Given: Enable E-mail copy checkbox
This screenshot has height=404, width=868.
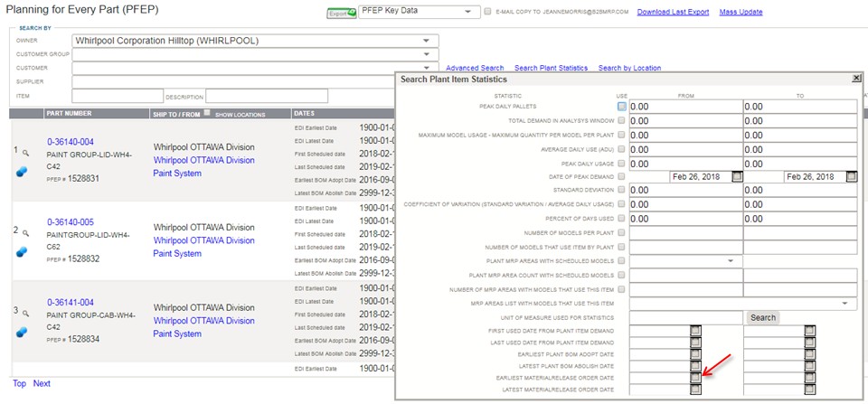Looking at the screenshot, I should click(487, 12).
